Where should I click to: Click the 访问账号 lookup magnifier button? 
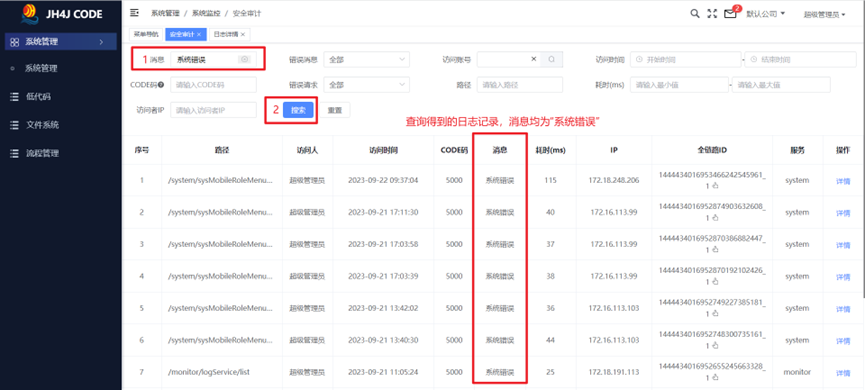pos(552,59)
